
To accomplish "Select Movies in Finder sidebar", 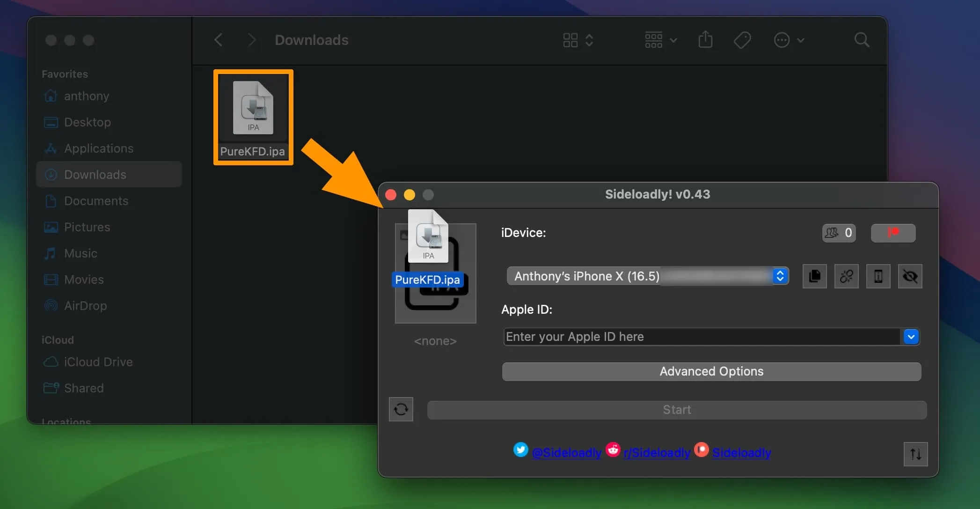I will [x=109, y=280].
